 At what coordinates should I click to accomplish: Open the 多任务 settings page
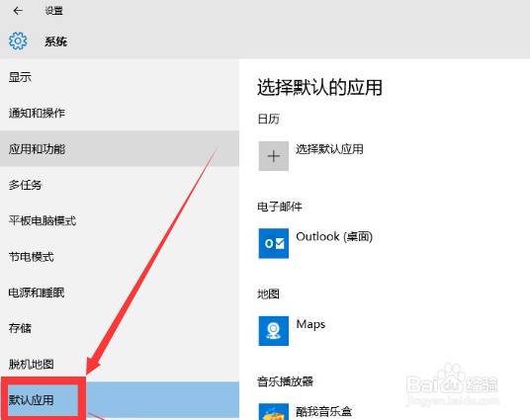click(x=120, y=185)
